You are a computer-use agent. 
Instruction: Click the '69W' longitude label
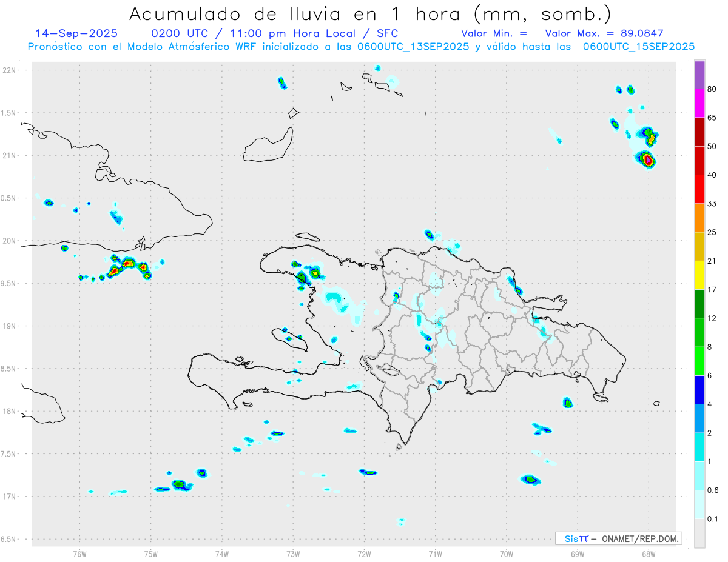click(x=578, y=554)
